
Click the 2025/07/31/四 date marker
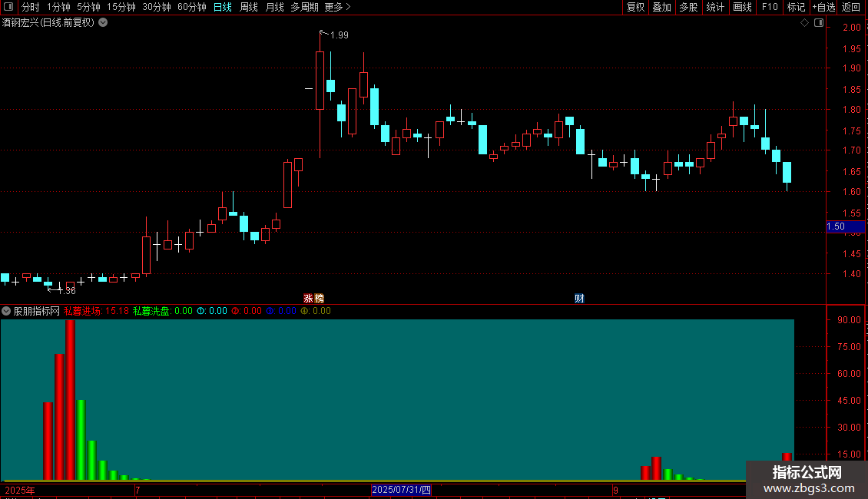(x=401, y=490)
